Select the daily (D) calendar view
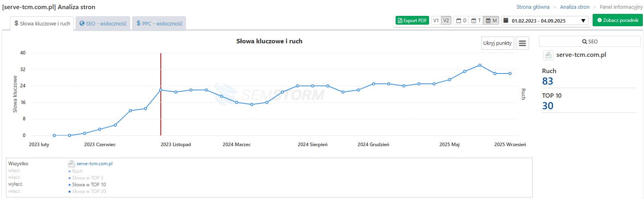Screen dimensions: 644x199 click(x=461, y=21)
